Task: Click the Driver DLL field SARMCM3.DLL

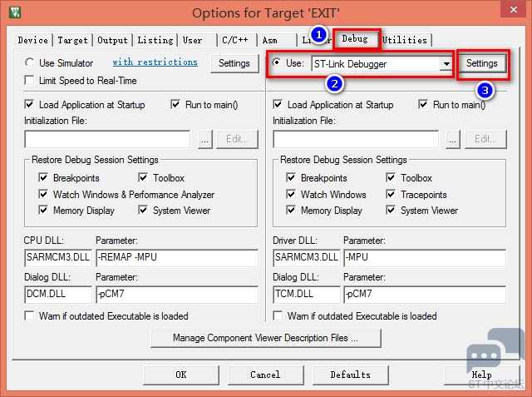Action: coord(307,258)
